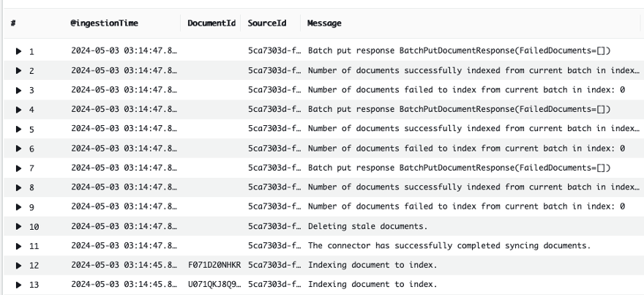
Task: Expand log row 6
Action: click(19, 149)
